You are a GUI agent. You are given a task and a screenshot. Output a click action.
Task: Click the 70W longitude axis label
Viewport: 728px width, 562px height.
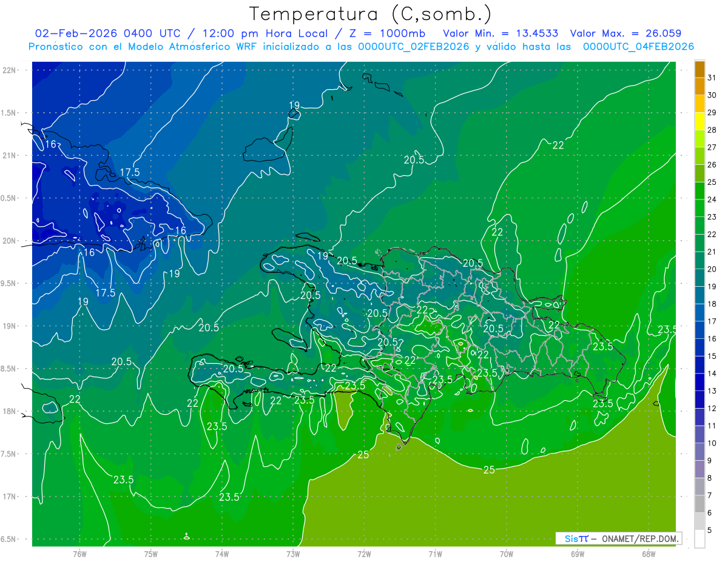[x=507, y=554]
